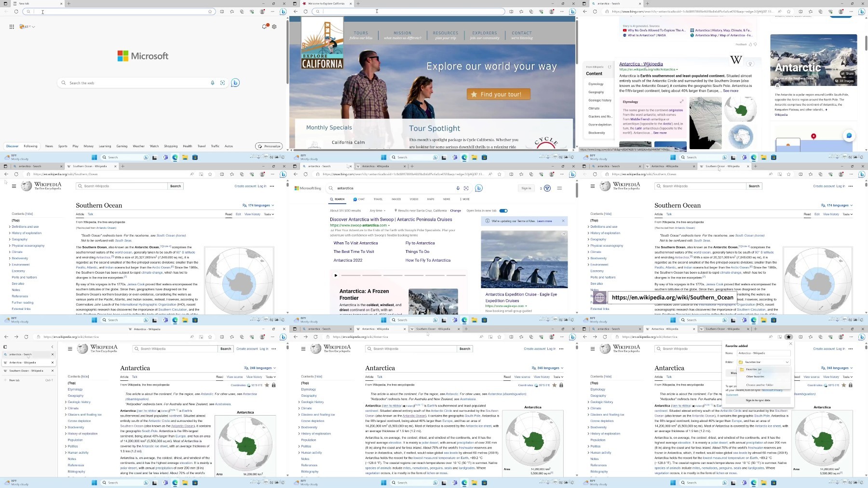Screen dimensions: 868x488
Task: Open Microsoft Store from Bing antarctica window taskbar
Action: point(484,320)
